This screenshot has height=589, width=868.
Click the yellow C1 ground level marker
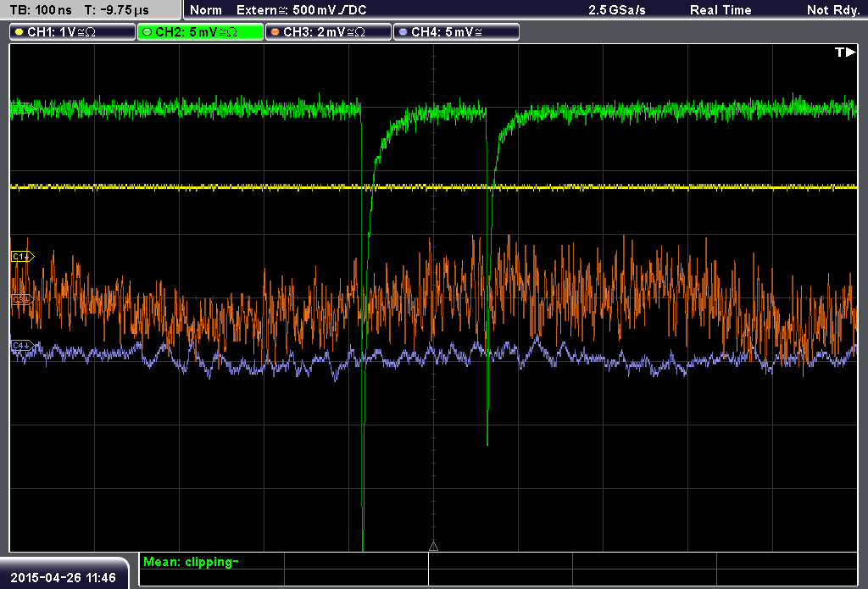22,256
